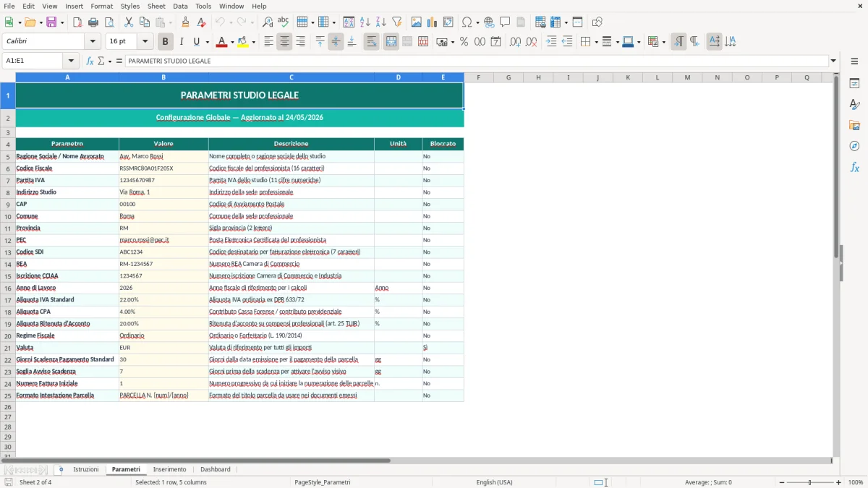
Task: Open the Save button dropdown arrow
Action: [x=62, y=22]
